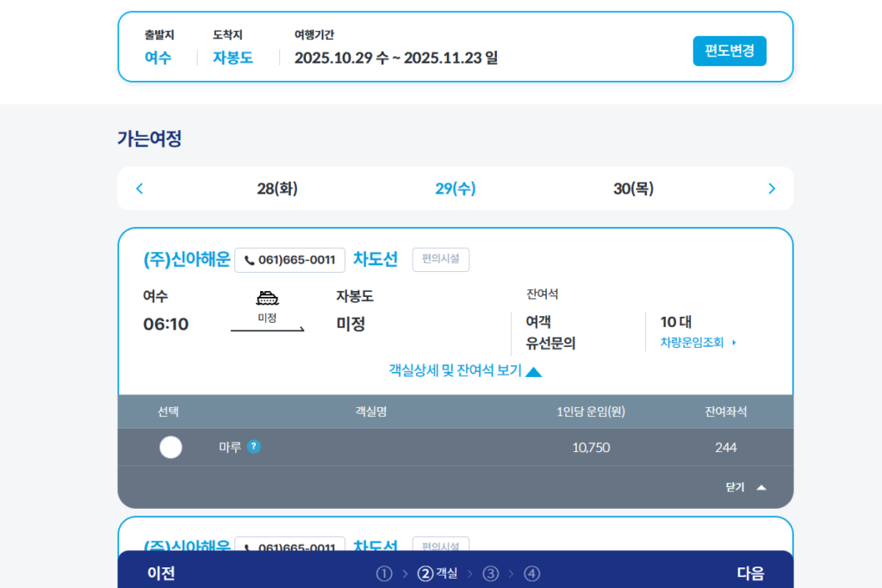
Task: Click the 편도변경 button
Action: (729, 51)
